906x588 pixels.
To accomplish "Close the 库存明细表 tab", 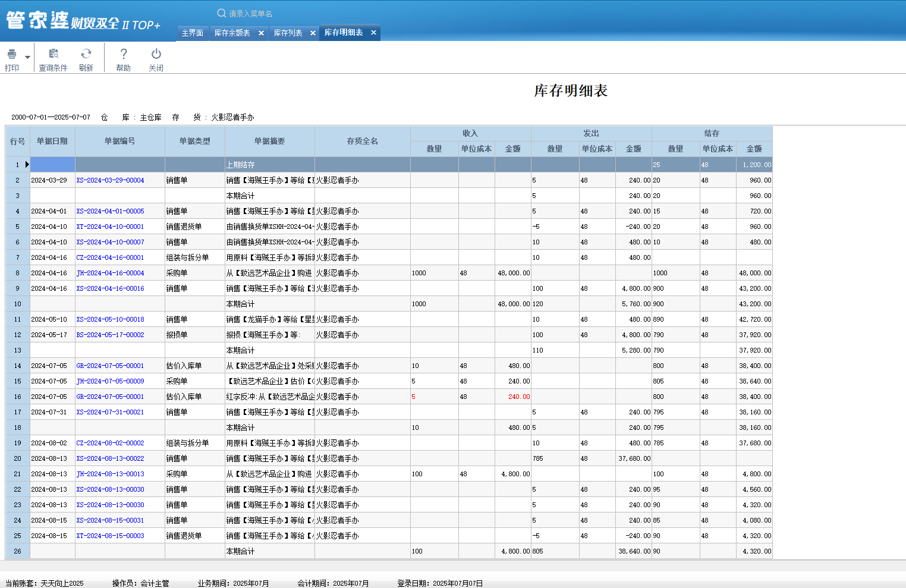I will coord(373,33).
